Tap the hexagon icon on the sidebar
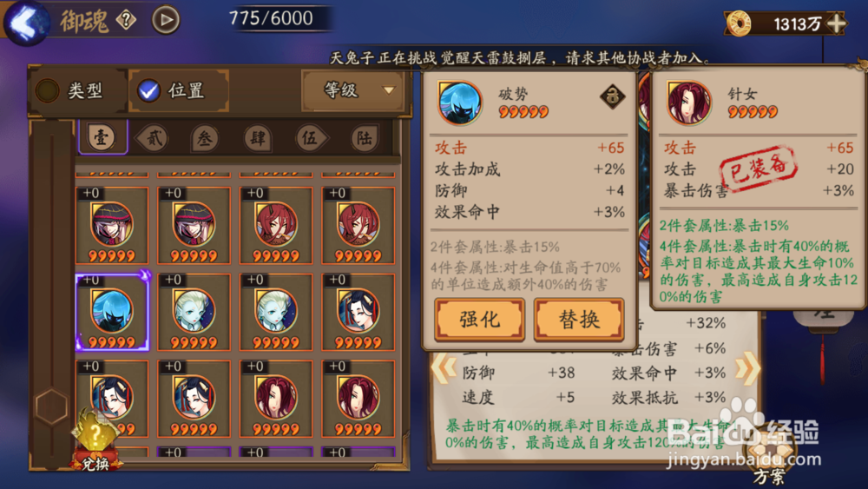 [51, 406]
